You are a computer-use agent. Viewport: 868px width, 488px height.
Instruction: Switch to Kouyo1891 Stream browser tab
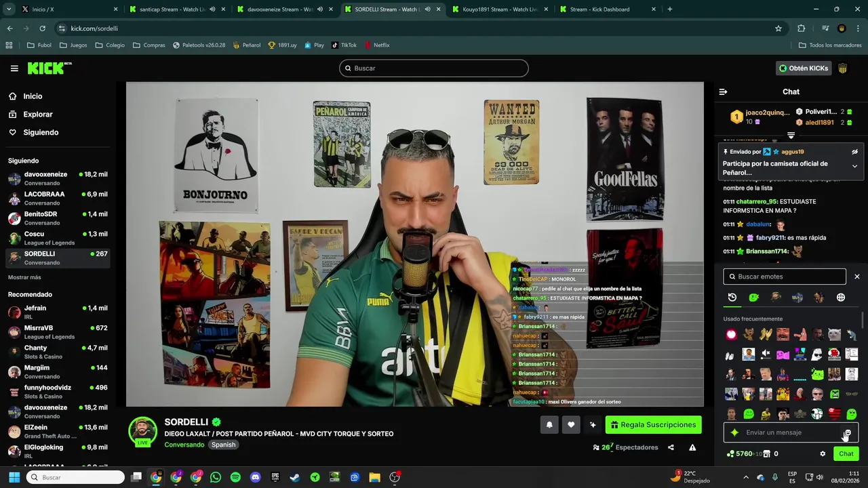click(x=500, y=9)
